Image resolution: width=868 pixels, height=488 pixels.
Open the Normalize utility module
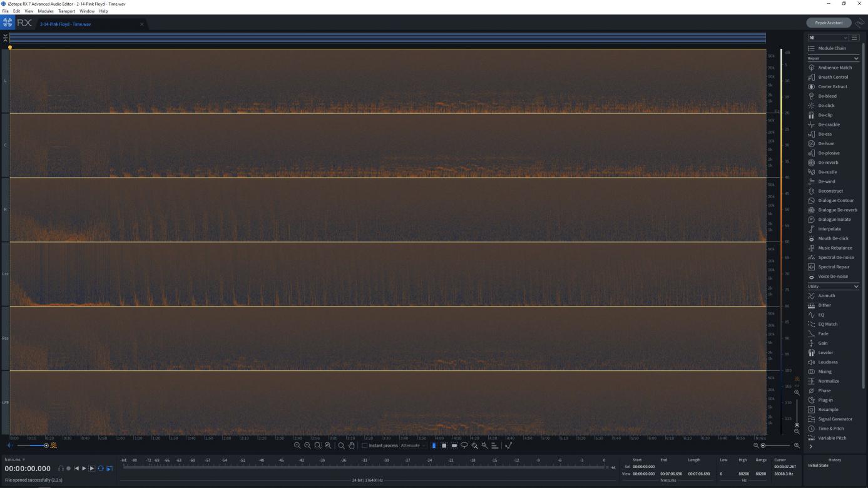(x=829, y=381)
